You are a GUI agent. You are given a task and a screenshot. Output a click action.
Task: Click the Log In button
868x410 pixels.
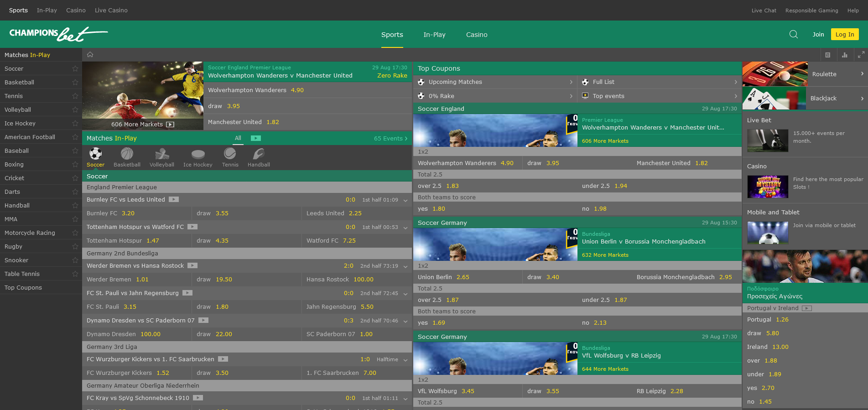point(845,34)
